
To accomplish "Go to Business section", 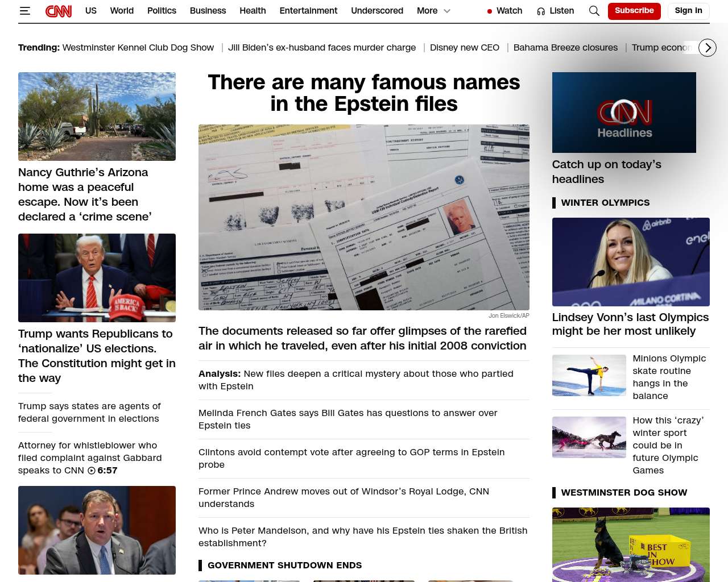I will [208, 11].
